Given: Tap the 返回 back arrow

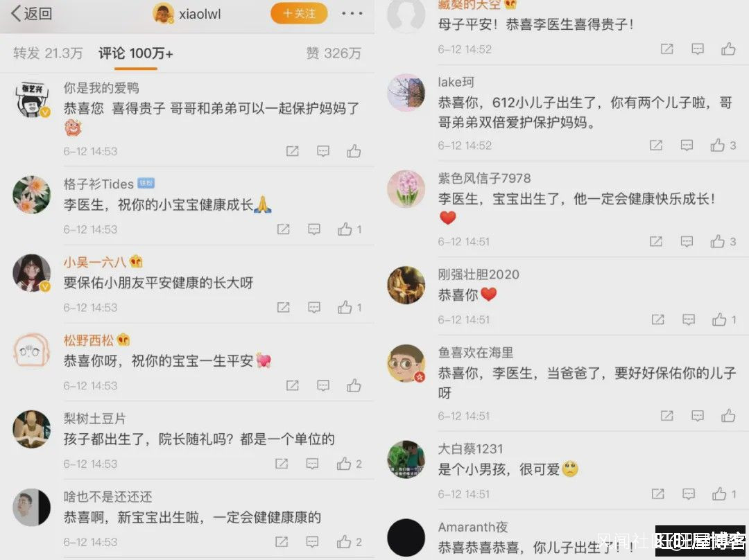Looking at the screenshot, I should click(x=31, y=13).
